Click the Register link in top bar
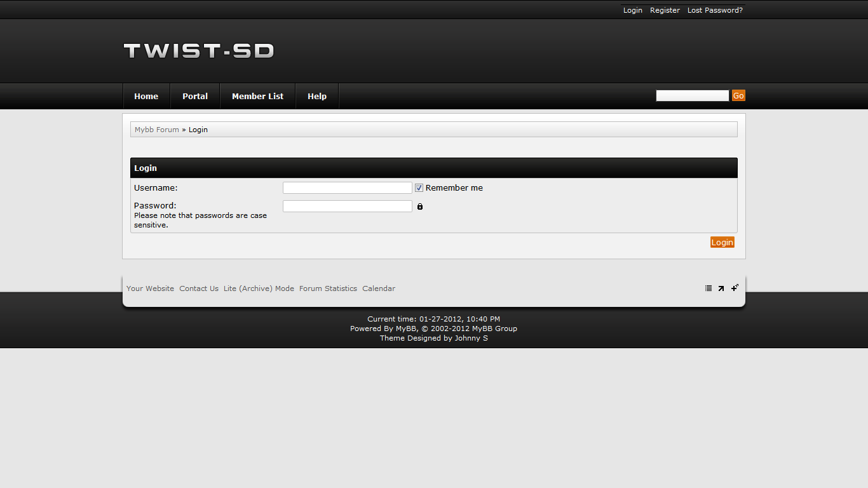Image resolution: width=868 pixels, height=488 pixels. [x=665, y=10]
